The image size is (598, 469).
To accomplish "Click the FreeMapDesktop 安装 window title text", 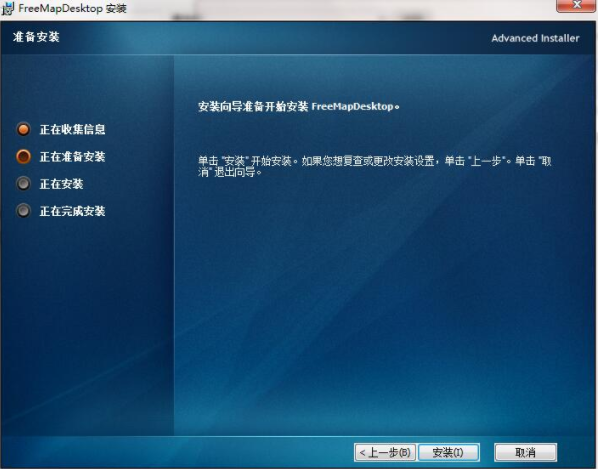I will [x=72, y=8].
